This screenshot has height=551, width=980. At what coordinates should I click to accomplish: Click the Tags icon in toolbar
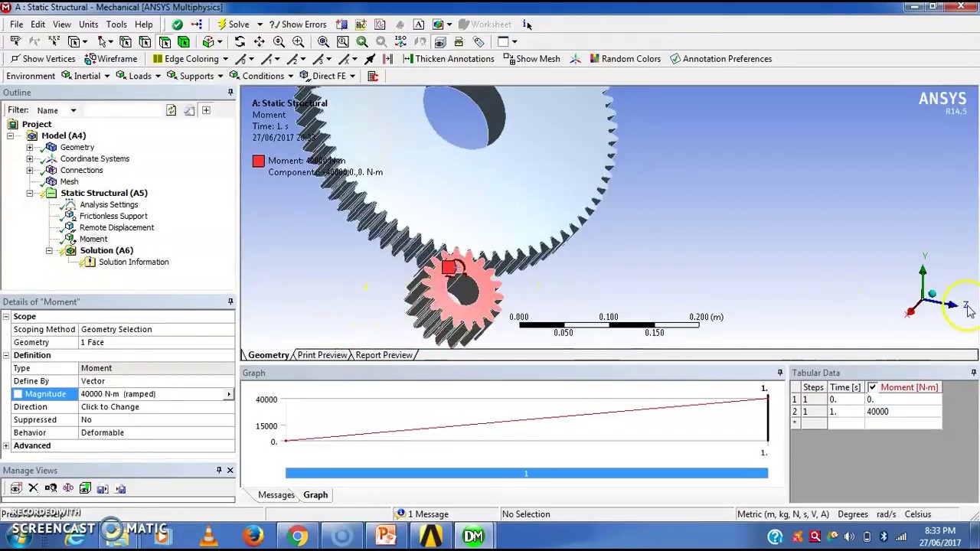click(x=479, y=41)
